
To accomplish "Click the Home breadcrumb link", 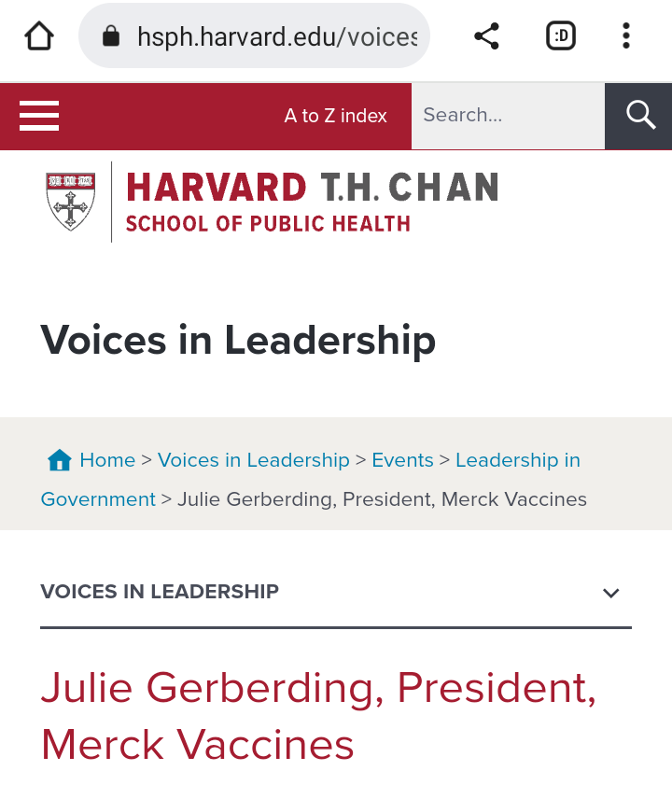I will (x=107, y=460).
